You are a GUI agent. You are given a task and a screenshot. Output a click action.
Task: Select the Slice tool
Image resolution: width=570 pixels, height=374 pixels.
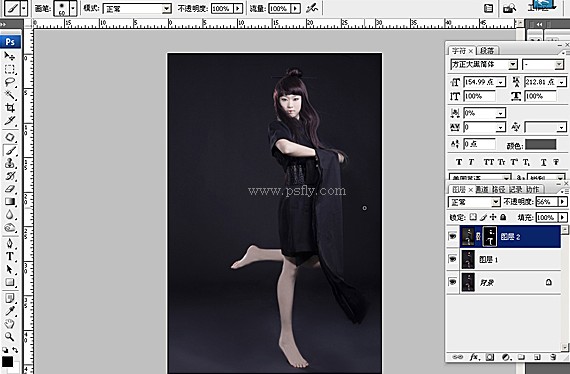(10, 121)
